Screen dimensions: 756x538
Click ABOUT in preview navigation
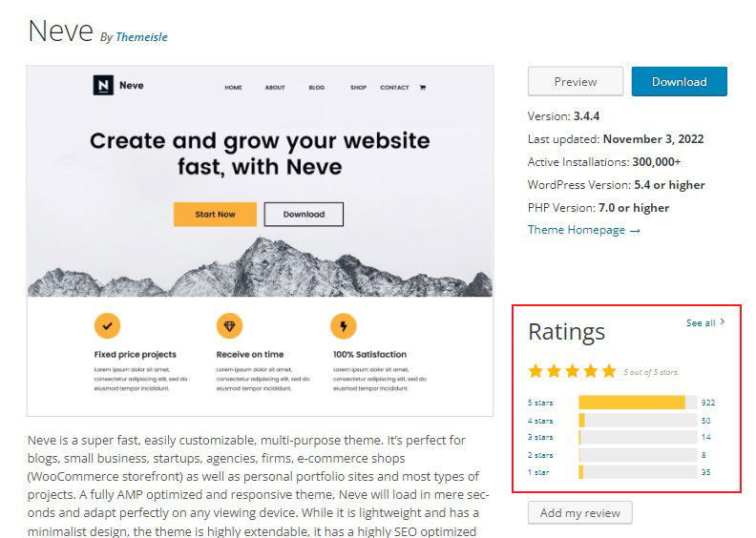[275, 88]
